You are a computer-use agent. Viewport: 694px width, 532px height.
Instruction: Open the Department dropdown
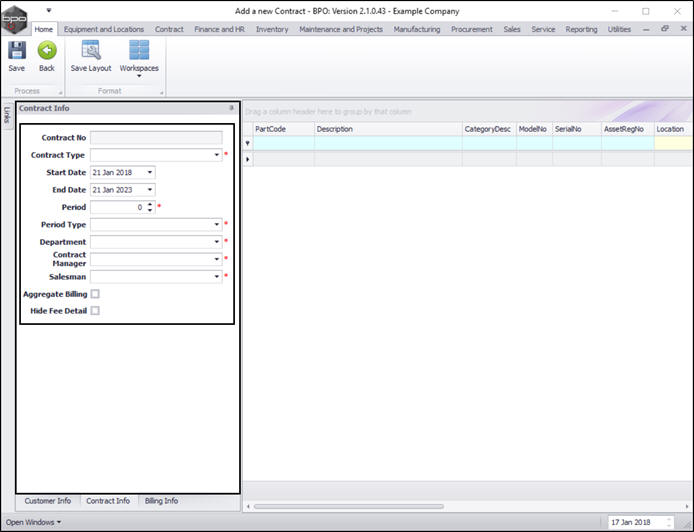216,242
